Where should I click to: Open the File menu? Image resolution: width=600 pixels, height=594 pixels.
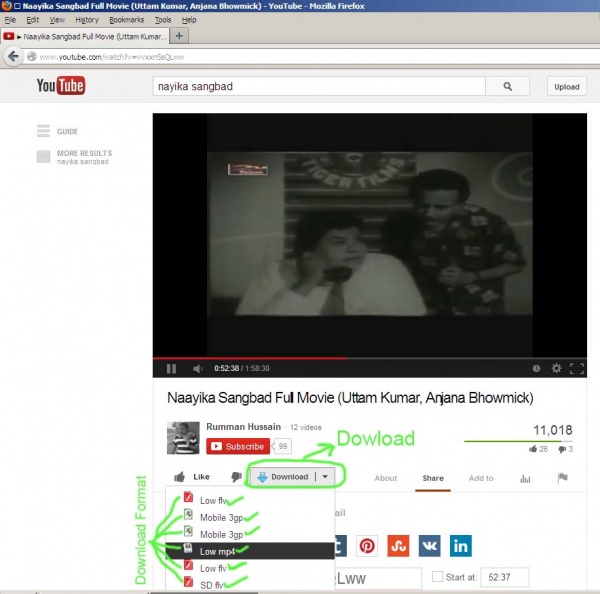[x=10, y=20]
